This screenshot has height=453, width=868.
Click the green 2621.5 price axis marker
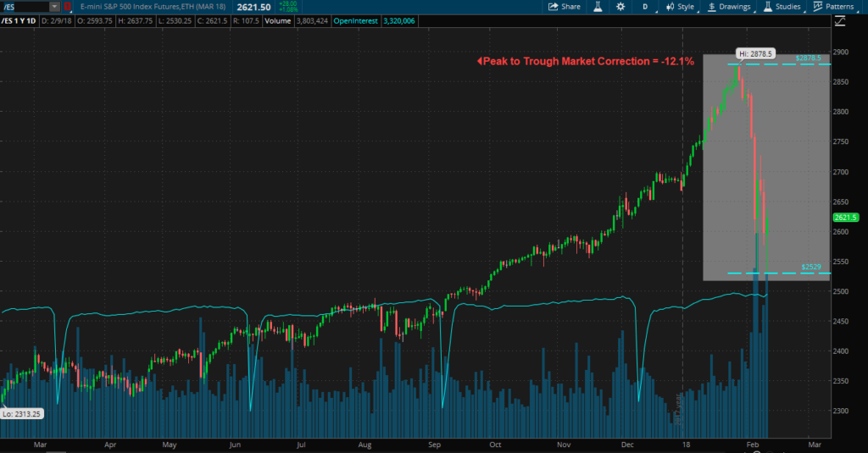click(845, 218)
